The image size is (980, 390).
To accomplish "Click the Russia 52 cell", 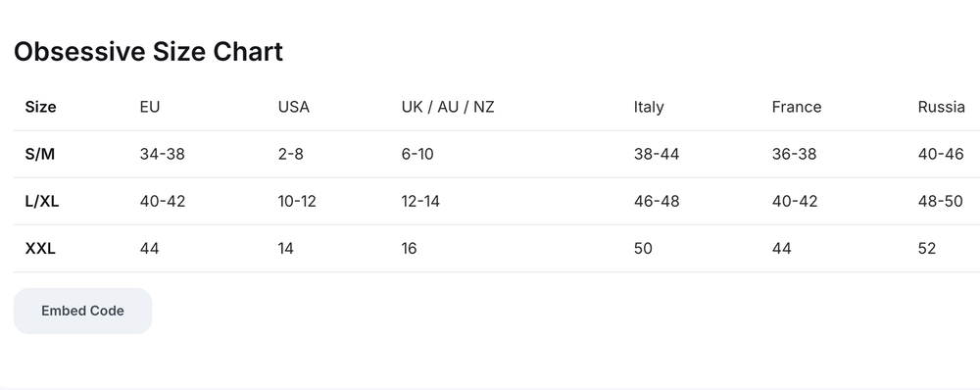I will tap(927, 248).
